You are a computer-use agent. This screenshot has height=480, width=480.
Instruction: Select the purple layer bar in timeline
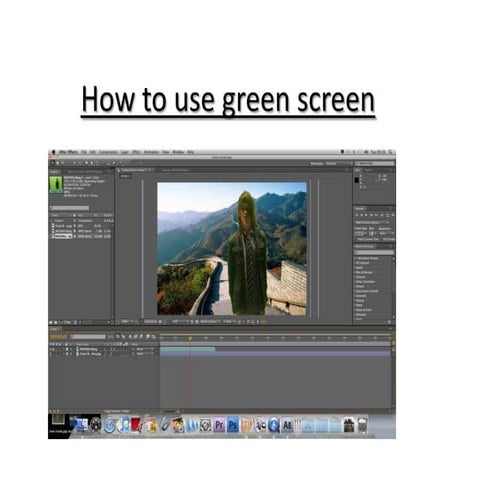click(275, 353)
